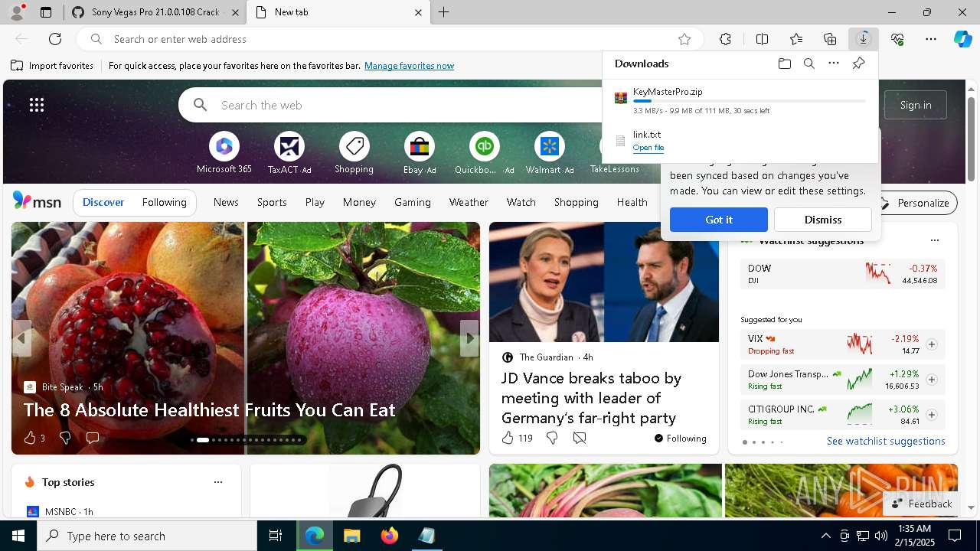Open the Shopping shortcut tile

pos(354,153)
